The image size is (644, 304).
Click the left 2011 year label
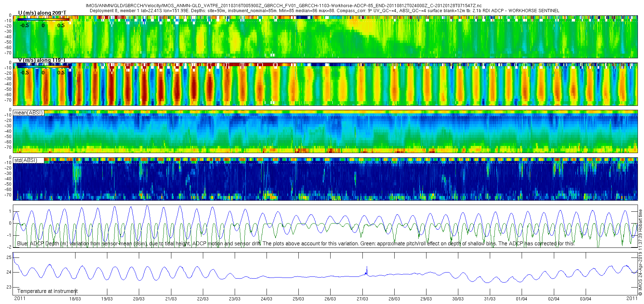[x=20, y=298]
